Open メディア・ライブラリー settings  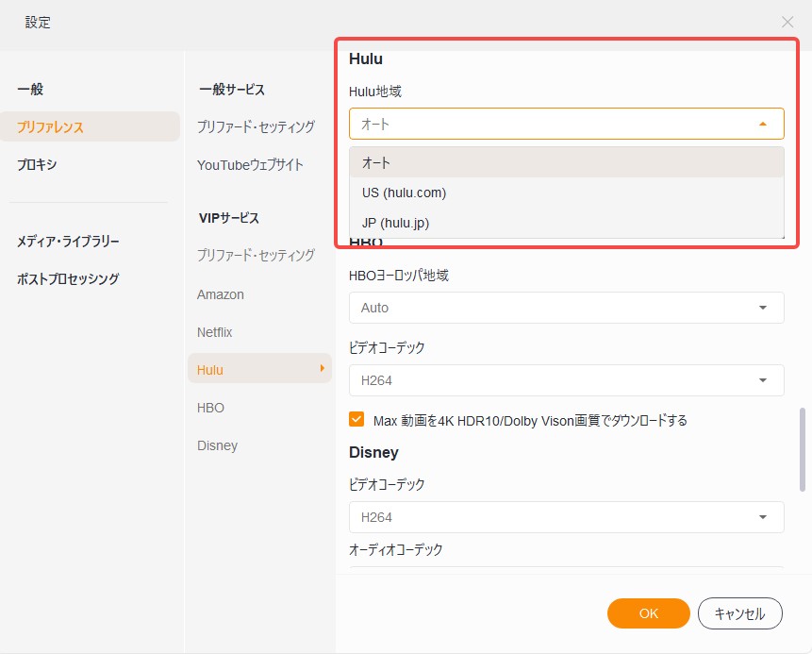pyautogui.click(x=68, y=241)
